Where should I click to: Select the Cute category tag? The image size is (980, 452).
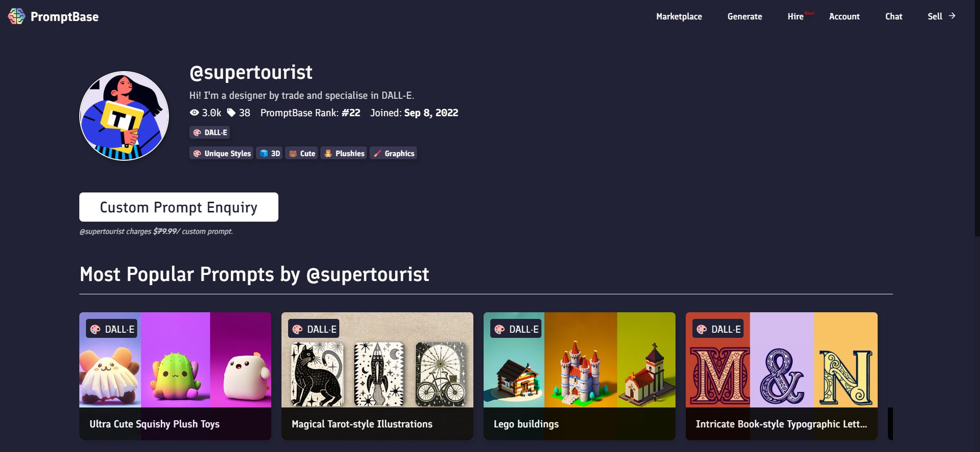click(x=301, y=153)
